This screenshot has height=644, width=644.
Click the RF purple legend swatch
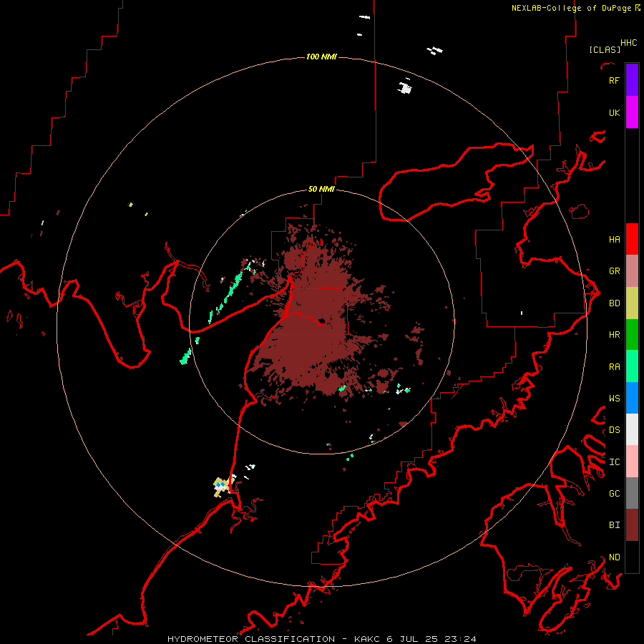[632, 80]
